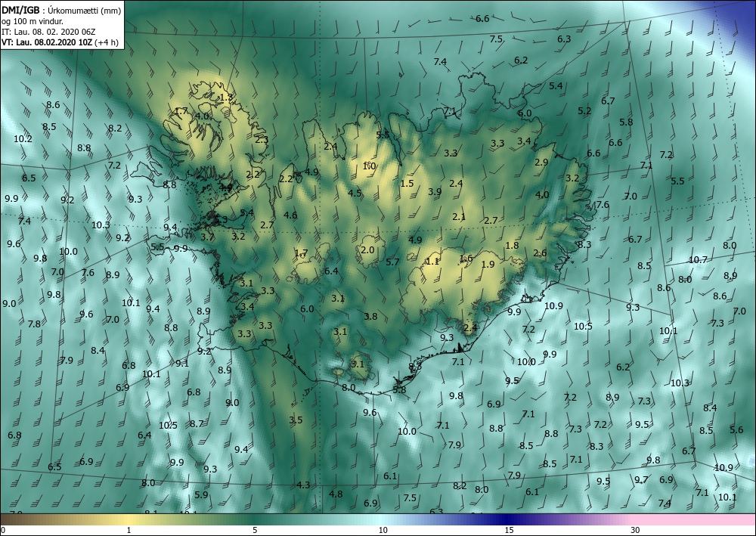Viewport: 756px width, 536px height.
Task: Click the map value 5.7
Action: point(393,262)
